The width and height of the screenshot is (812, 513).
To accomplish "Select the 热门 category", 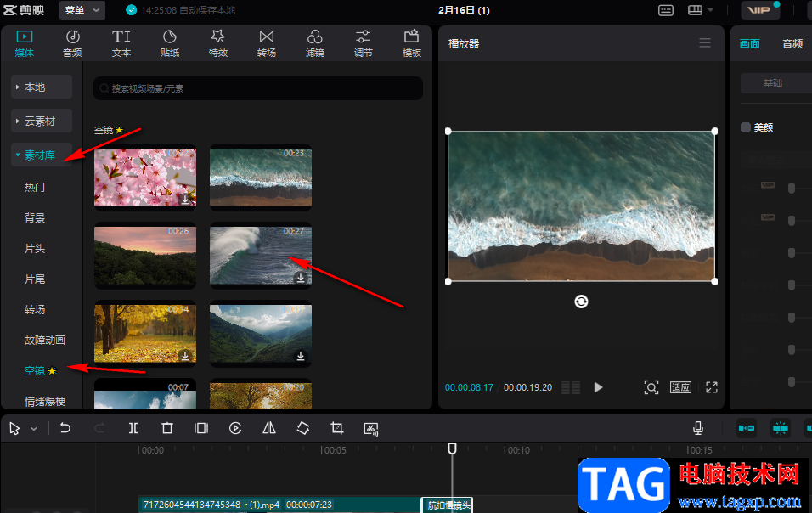I will pyautogui.click(x=35, y=187).
